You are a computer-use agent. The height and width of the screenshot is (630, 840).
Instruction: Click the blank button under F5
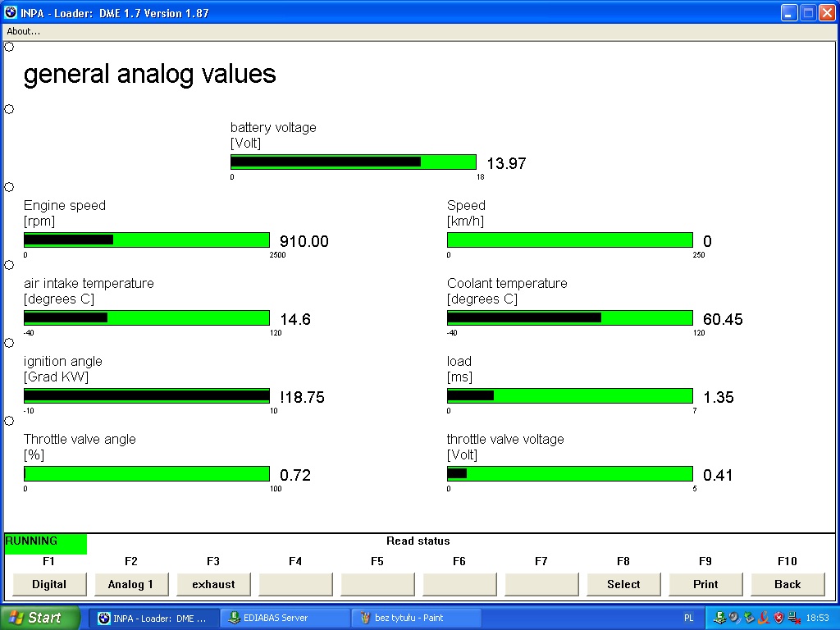coord(377,584)
